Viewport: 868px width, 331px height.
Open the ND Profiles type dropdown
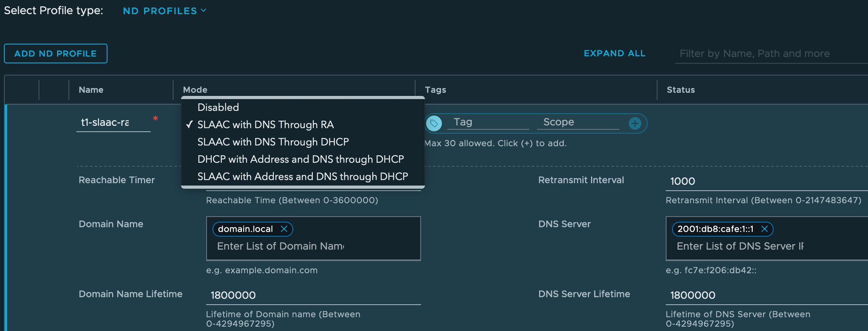(164, 11)
